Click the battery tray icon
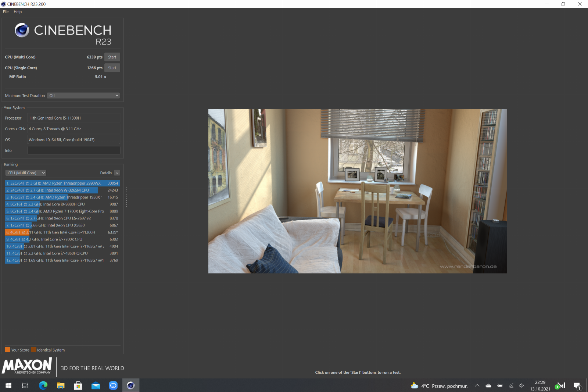The height and width of the screenshot is (392, 588). [x=499, y=385]
